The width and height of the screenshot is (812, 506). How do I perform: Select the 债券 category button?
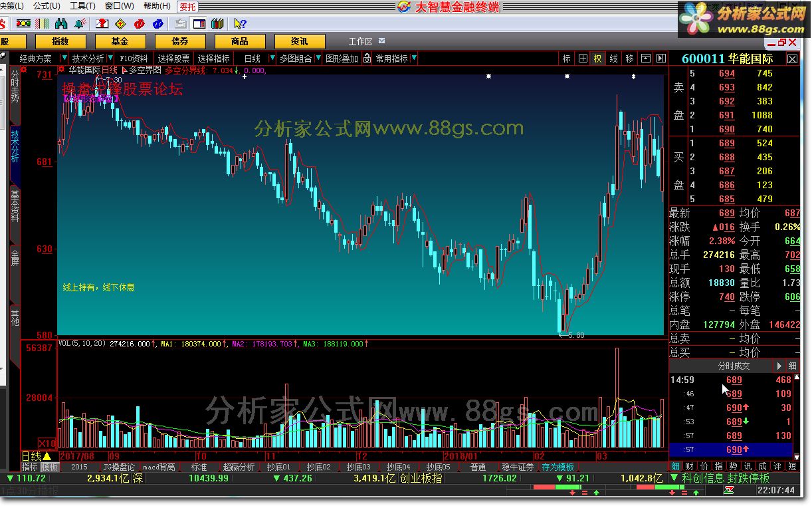179,41
